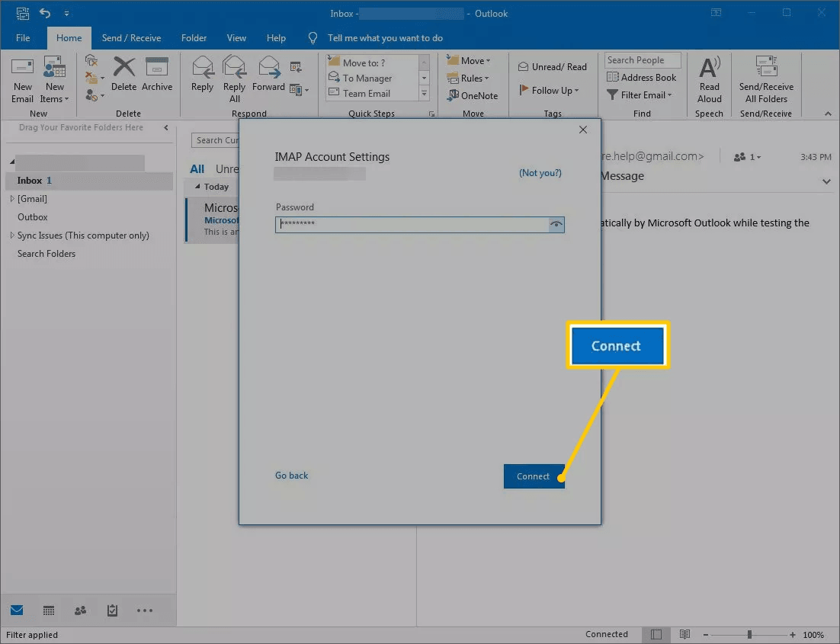
Task: Open the Follow Up dropdown
Action: pos(549,91)
